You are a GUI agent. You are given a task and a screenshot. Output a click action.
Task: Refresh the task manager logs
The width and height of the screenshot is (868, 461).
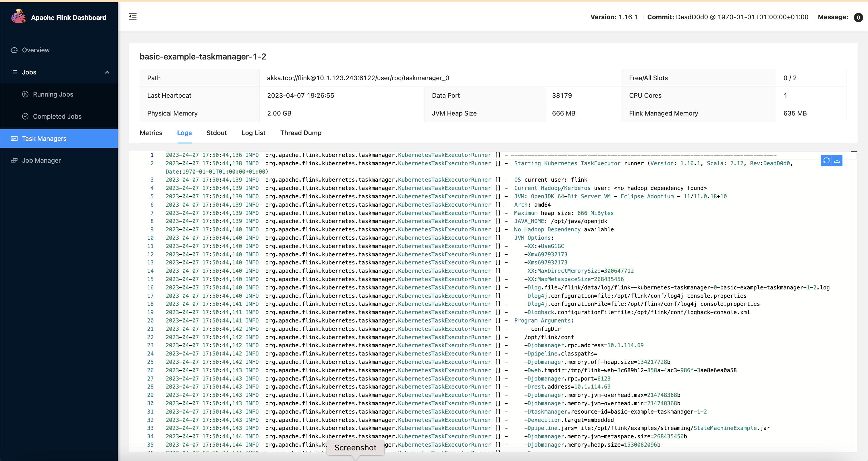(x=827, y=161)
